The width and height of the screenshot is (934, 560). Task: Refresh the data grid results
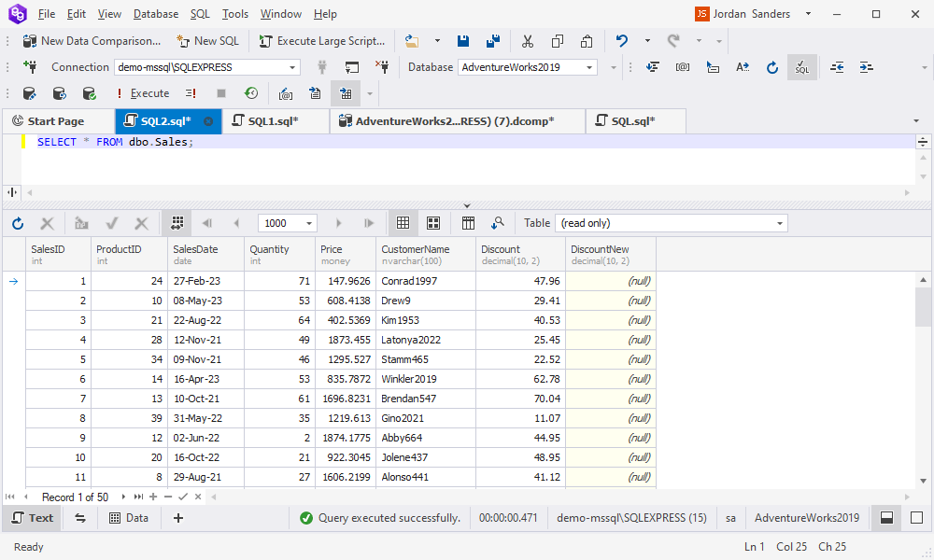[x=17, y=223]
